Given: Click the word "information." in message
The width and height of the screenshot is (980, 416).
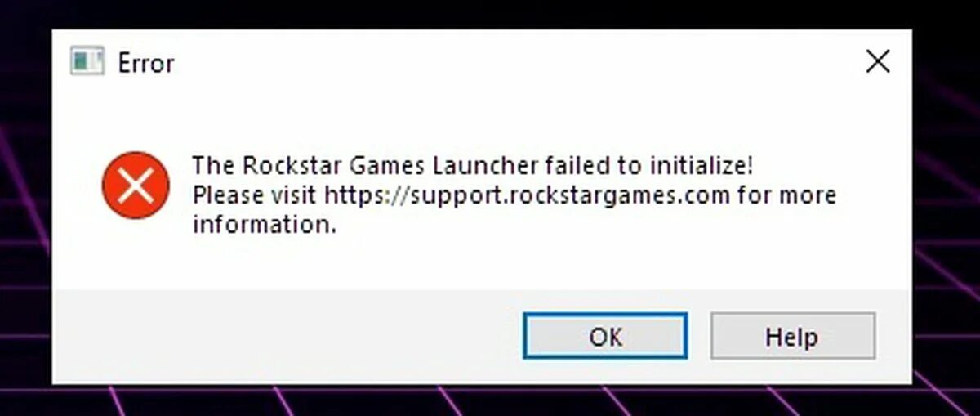Looking at the screenshot, I should [264, 226].
